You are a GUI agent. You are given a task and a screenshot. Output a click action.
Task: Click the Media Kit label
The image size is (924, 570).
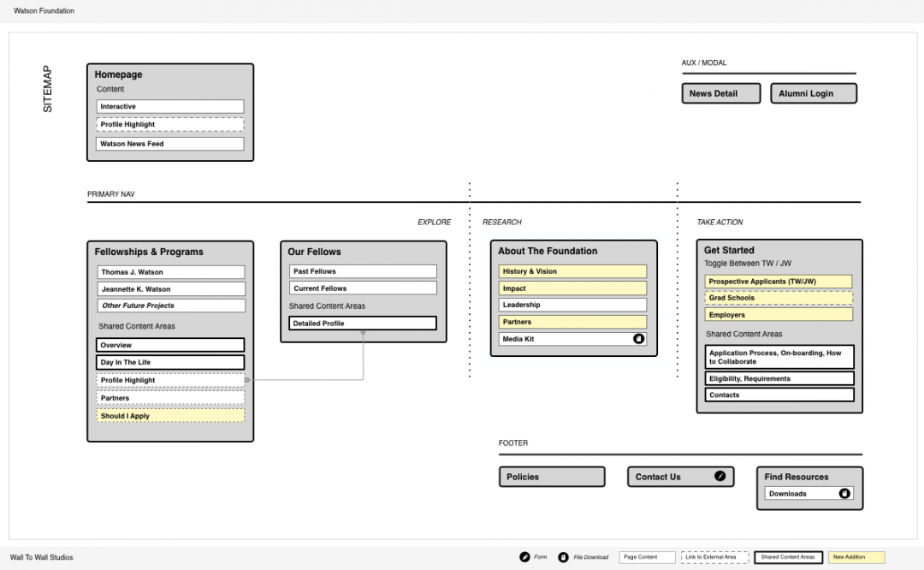pos(518,339)
